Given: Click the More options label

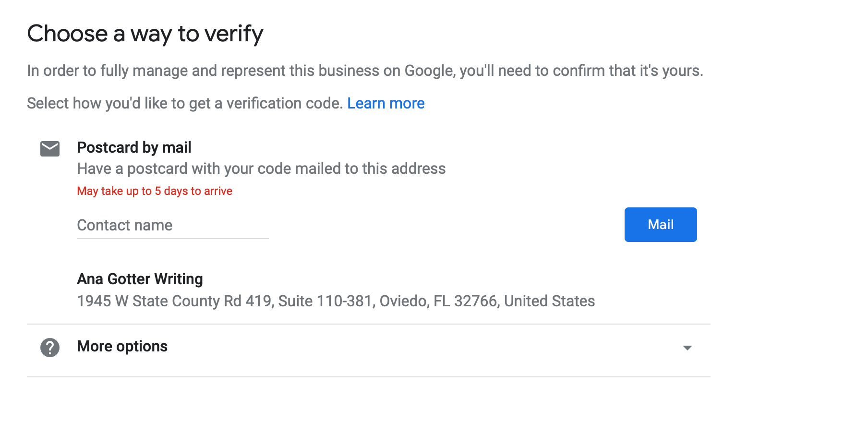Looking at the screenshot, I should tap(122, 346).
